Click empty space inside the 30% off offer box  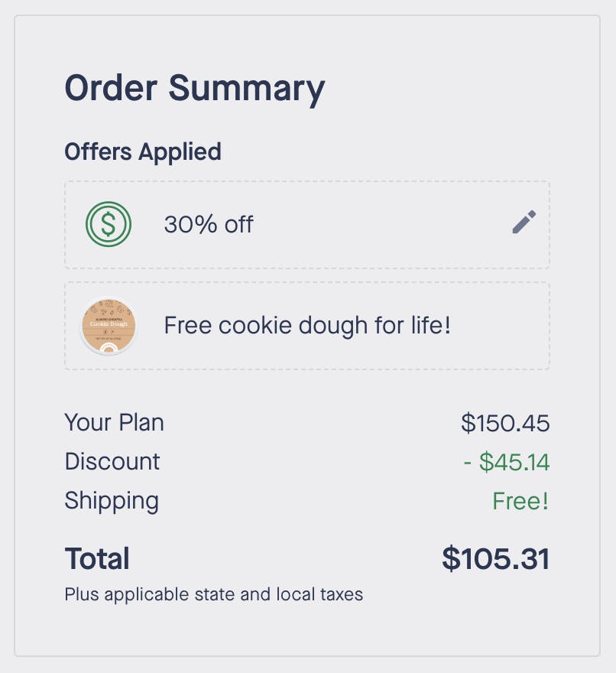[382, 224]
